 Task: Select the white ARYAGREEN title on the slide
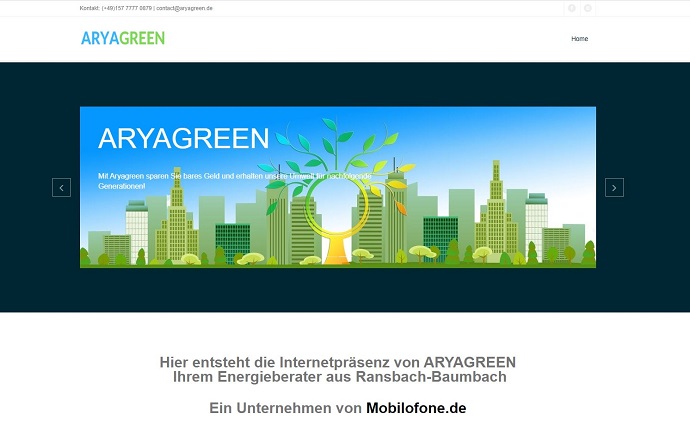pyautogui.click(x=184, y=138)
